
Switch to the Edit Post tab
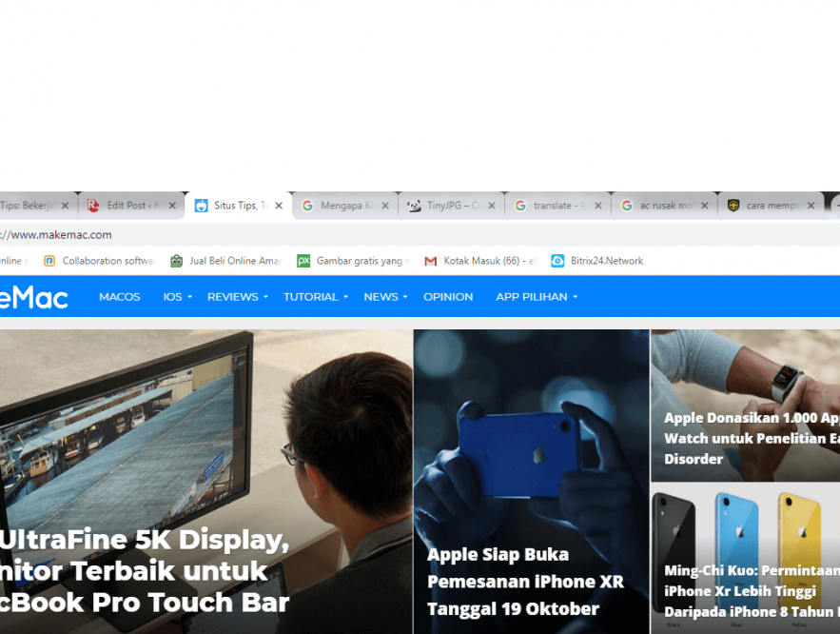tap(131, 206)
